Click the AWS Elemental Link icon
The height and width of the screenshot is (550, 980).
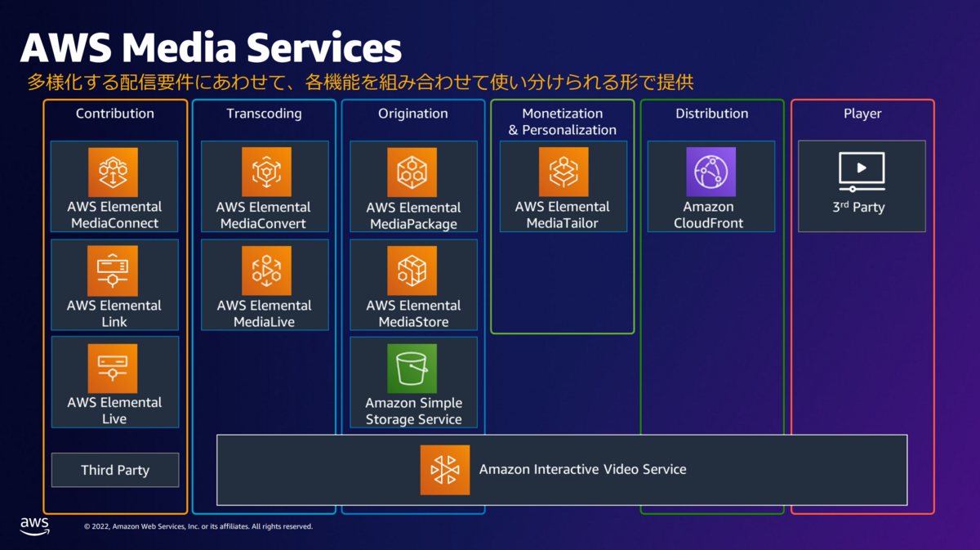coord(114,271)
